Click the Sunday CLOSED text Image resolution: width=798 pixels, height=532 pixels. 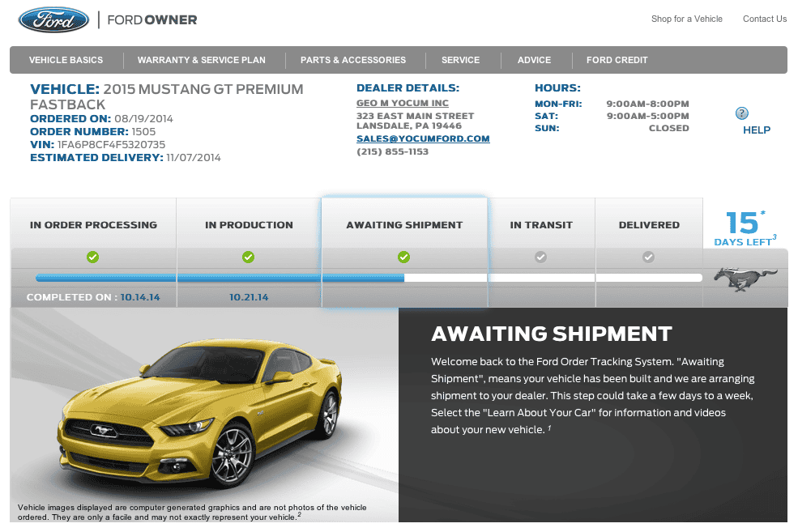pyautogui.click(x=668, y=128)
